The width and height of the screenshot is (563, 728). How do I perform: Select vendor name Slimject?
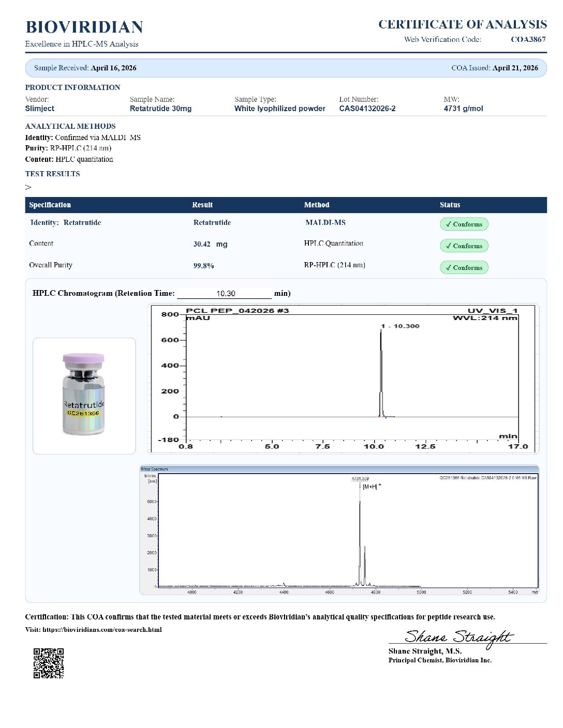point(40,109)
